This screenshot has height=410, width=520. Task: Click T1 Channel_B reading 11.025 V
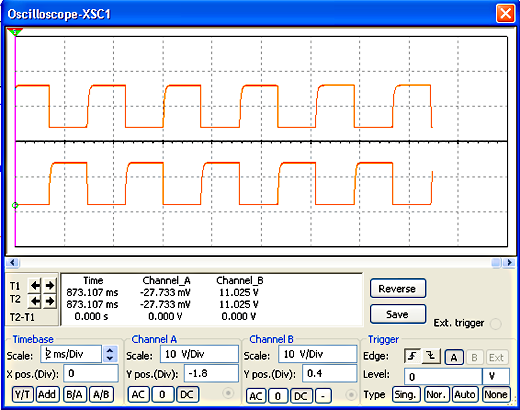[239, 293]
